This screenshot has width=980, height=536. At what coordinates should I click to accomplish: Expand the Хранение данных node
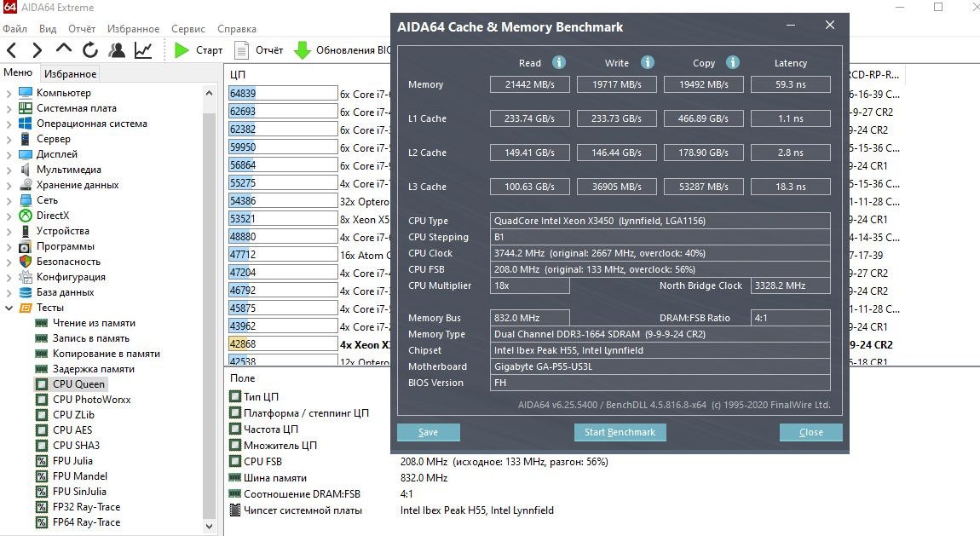pyautogui.click(x=9, y=185)
